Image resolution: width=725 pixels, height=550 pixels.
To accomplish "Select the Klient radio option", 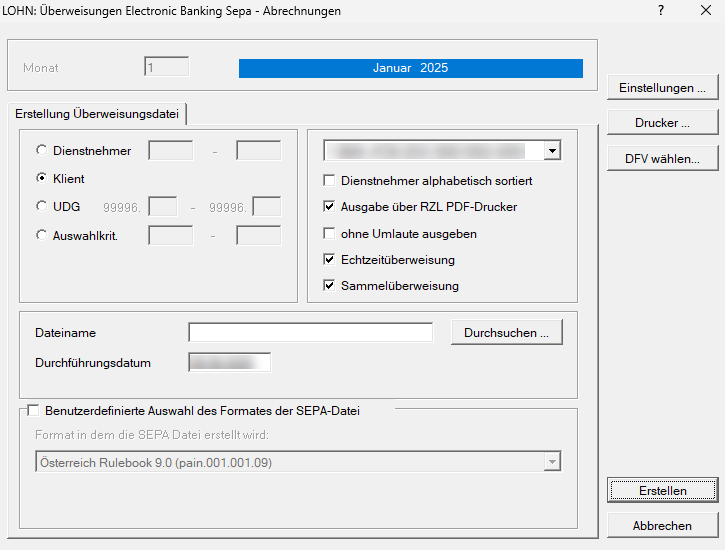I will point(41,179).
